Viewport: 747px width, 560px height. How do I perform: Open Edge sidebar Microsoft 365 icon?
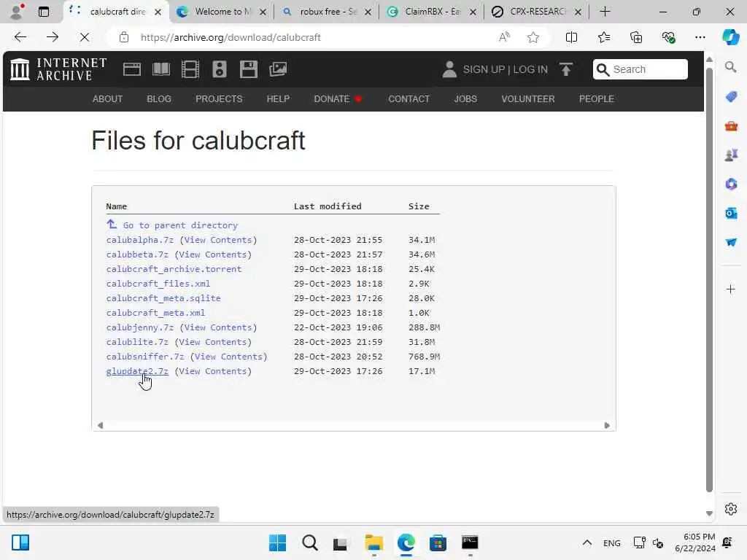pyautogui.click(x=731, y=184)
